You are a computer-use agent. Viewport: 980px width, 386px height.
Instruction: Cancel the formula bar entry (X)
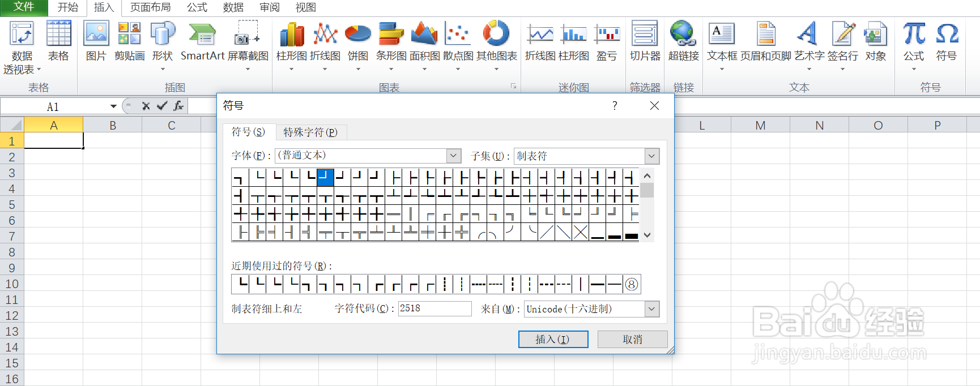(146, 106)
